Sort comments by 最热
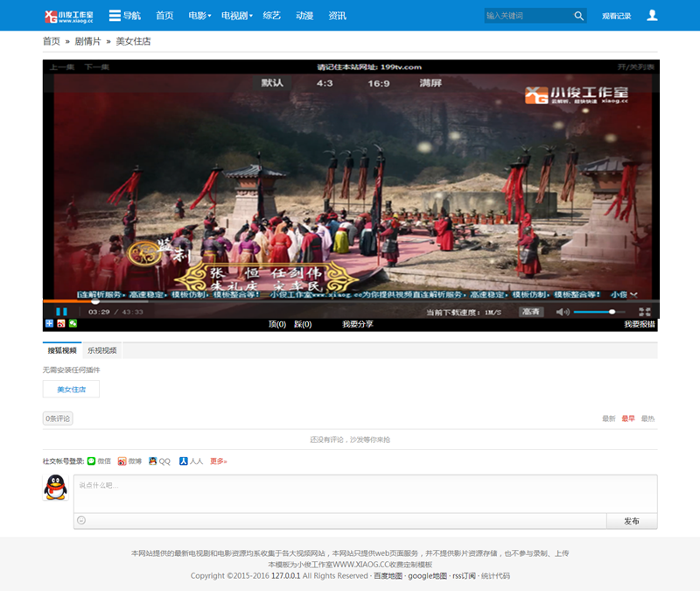 pos(647,419)
